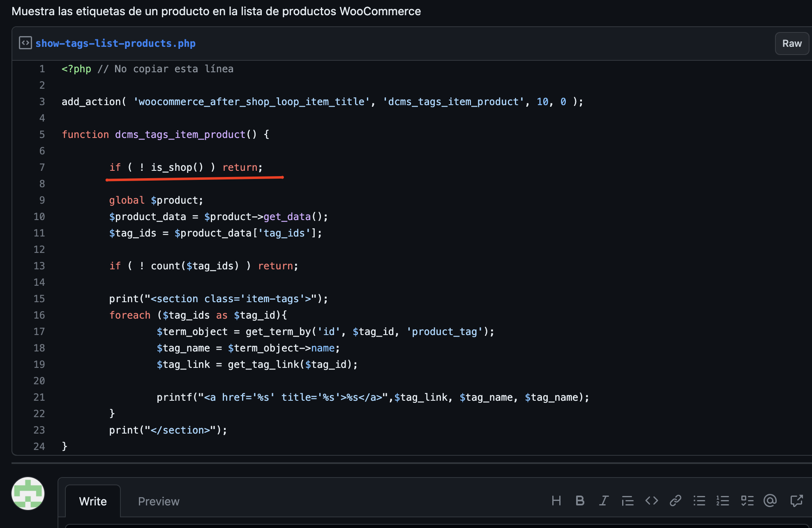Mention a user with the @ icon

pos(770,500)
